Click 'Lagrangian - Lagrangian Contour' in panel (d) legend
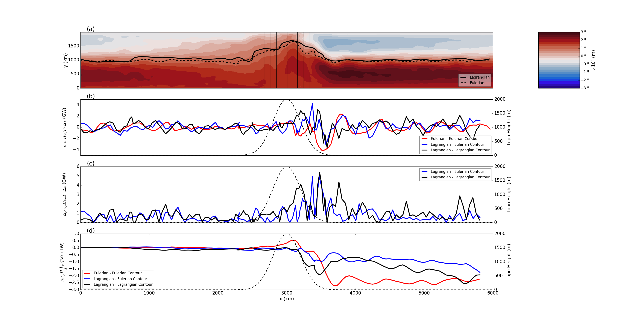Image resolution: width=644 pixels, height=322 pixels. [x=123, y=284]
